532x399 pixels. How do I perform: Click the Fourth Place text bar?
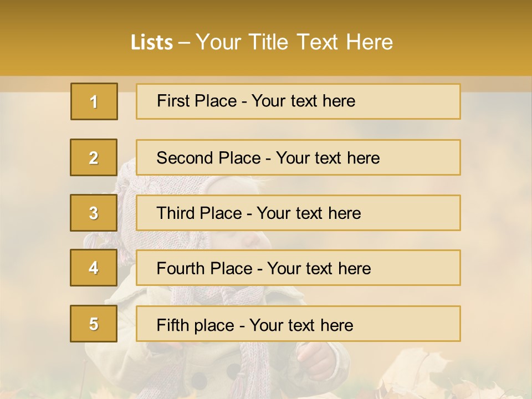pyautogui.click(x=298, y=268)
